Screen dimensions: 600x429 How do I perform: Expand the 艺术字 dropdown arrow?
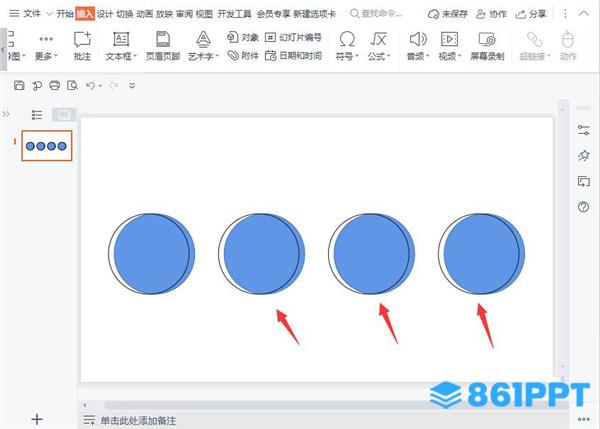point(217,56)
